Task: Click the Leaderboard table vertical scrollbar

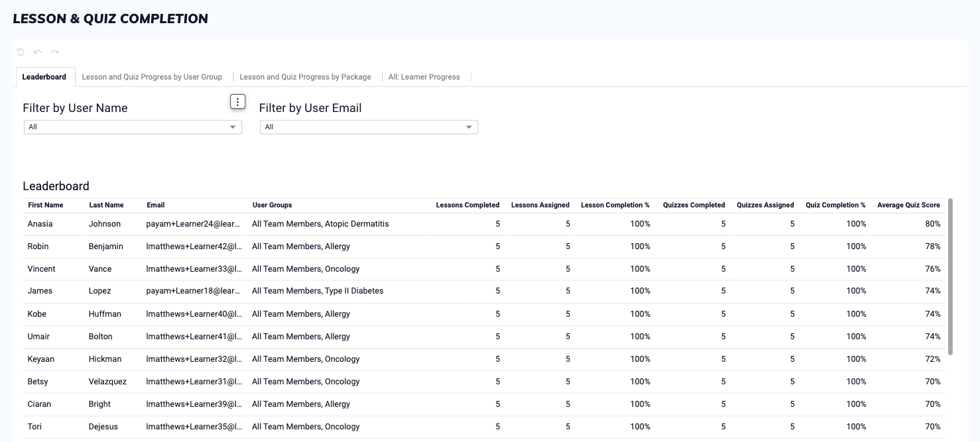Action: coord(950,276)
